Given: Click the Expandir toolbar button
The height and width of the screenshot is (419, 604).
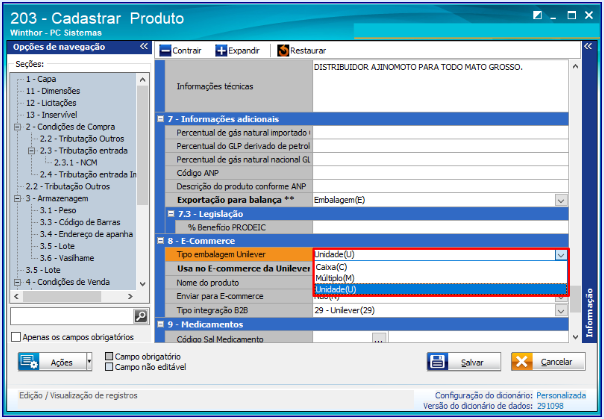Looking at the screenshot, I should click(238, 50).
